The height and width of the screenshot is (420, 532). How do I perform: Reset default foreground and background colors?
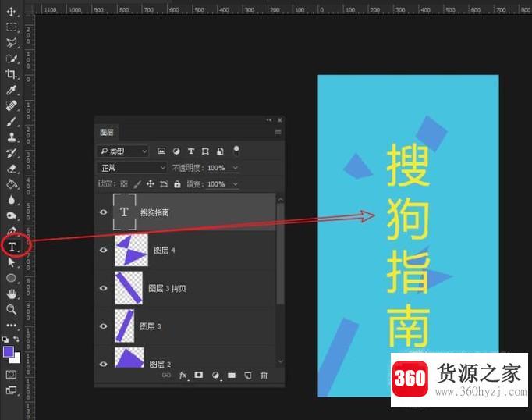click(x=5, y=339)
